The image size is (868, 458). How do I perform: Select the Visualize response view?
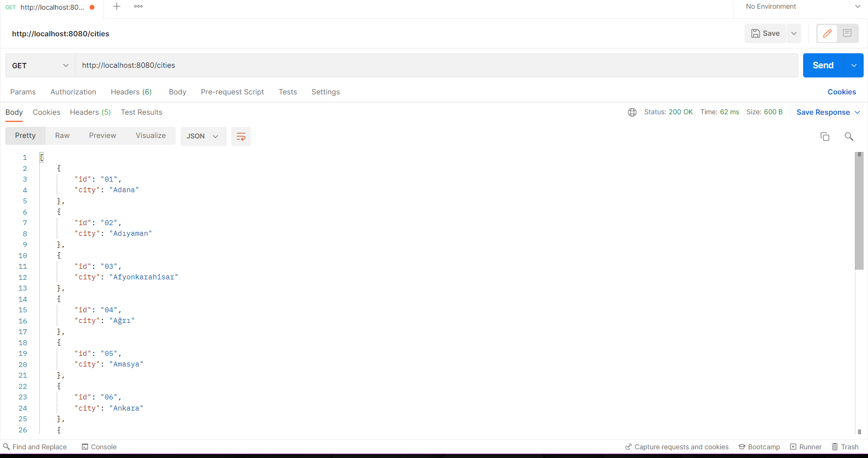tap(151, 136)
